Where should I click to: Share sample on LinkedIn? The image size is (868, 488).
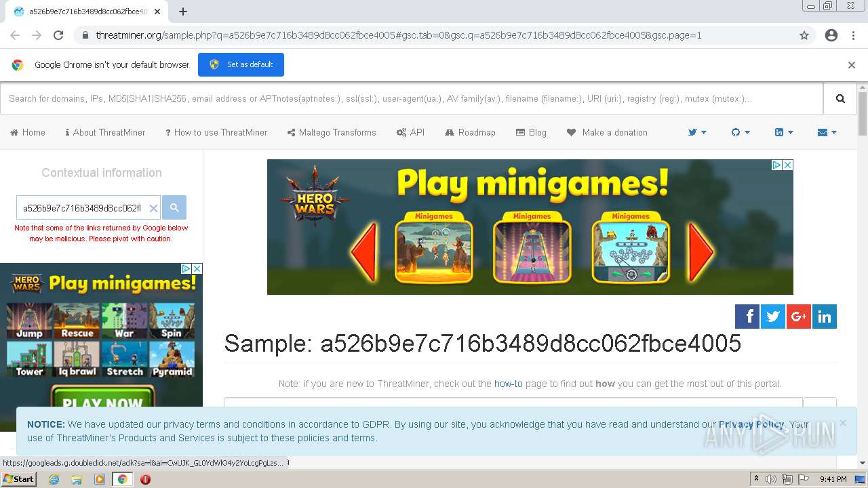tap(825, 317)
